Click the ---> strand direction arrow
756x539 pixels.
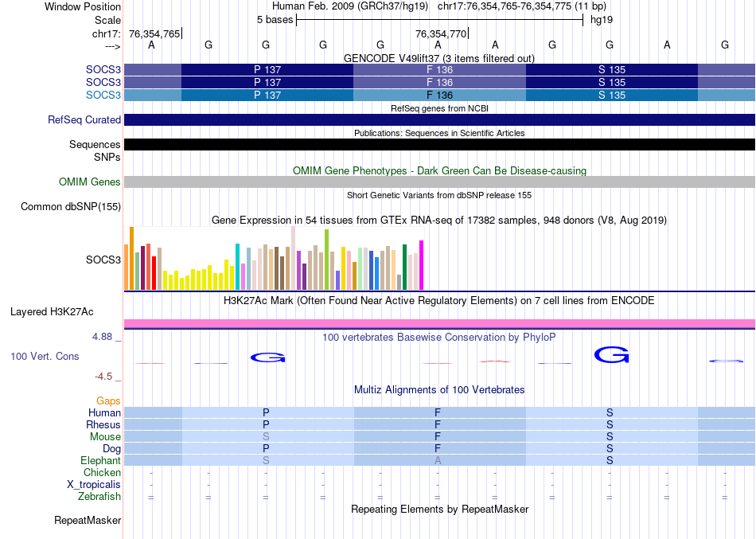coord(113,47)
